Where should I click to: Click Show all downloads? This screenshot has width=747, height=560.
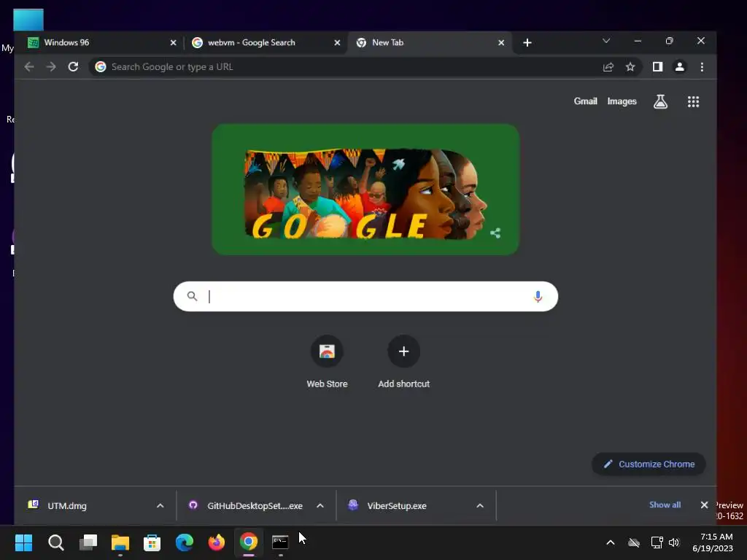pyautogui.click(x=665, y=505)
